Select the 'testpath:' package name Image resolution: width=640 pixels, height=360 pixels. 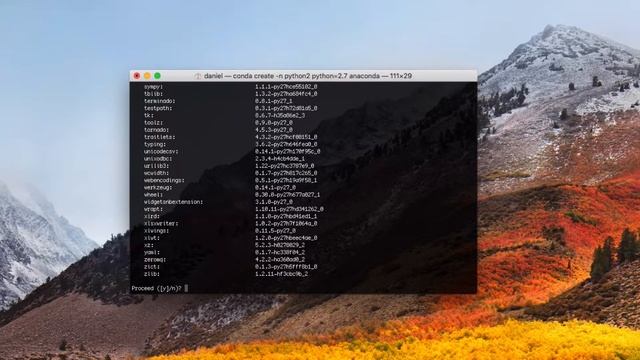pos(158,109)
